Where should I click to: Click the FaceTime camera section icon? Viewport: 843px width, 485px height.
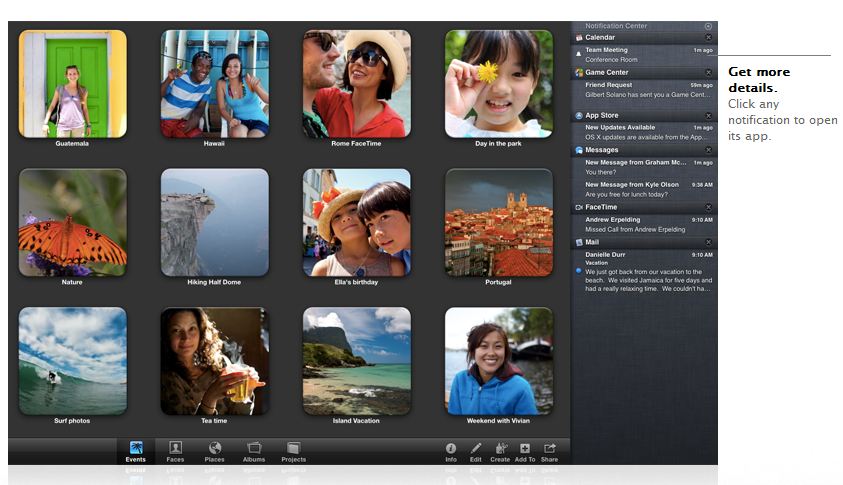(579, 208)
